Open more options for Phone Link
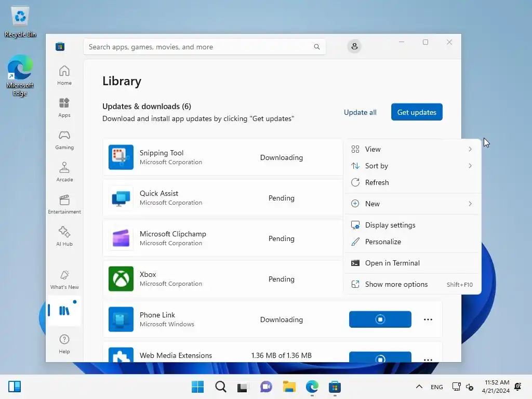The height and width of the screenshot is (399, 532). point(428,320)
